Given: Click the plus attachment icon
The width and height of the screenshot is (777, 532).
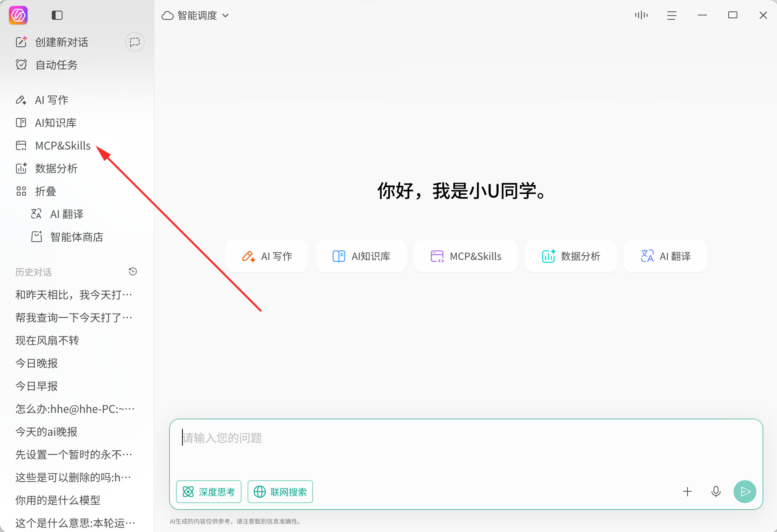Looking at the screenshot, I should pyautogui.click(x=687, y=492).
